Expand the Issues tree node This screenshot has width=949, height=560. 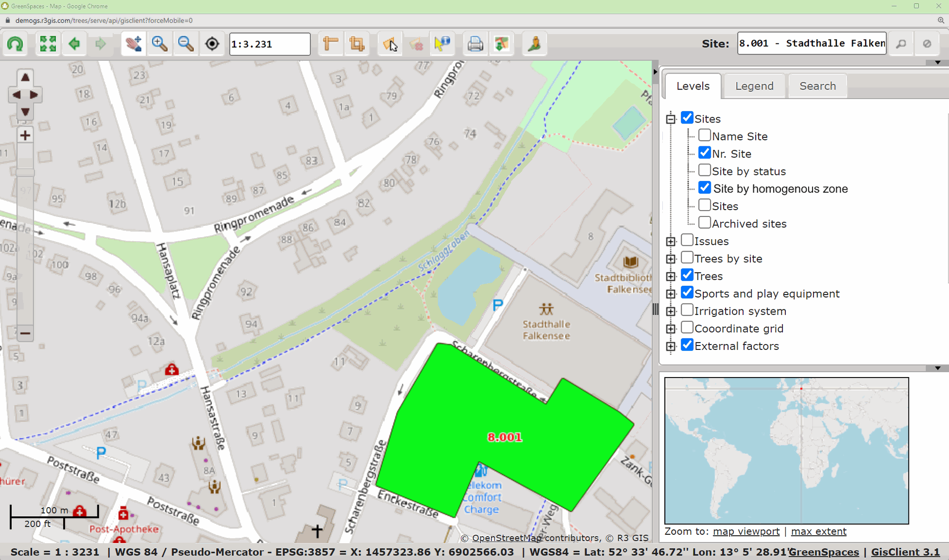[671, 241]
